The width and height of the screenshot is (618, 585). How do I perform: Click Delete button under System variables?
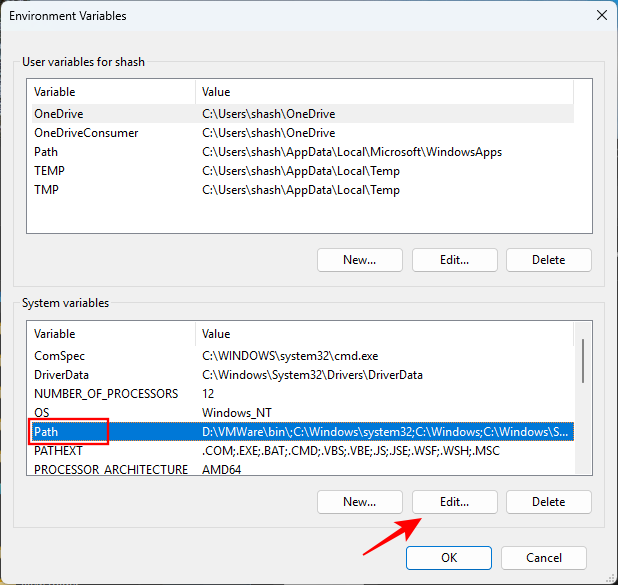coord(549,502)
